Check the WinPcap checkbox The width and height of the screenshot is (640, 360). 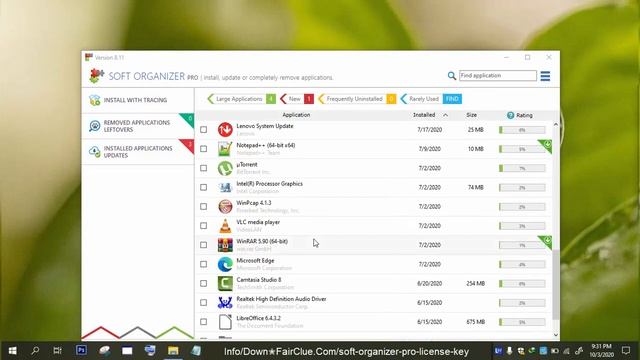pyautogui.click(x=204, y=207)
